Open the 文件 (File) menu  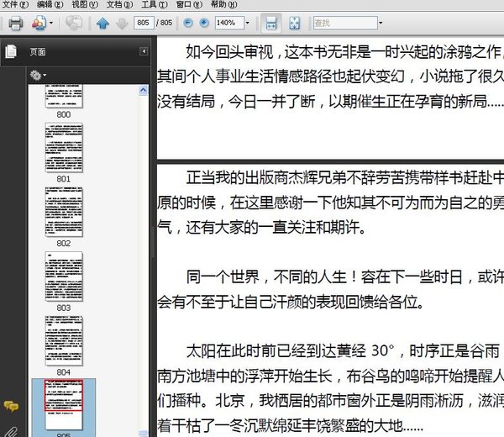15,4
